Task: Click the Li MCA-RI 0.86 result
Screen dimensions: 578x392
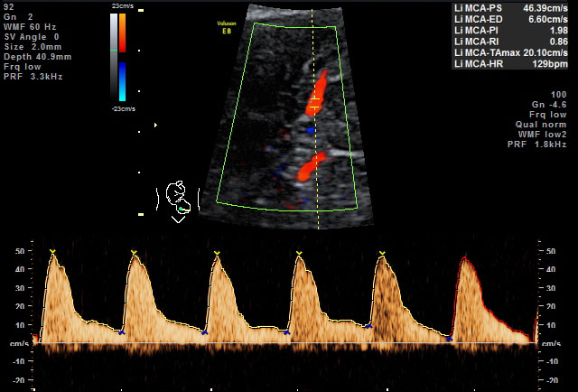Action: pyautogui.click(x=511, y=42)
